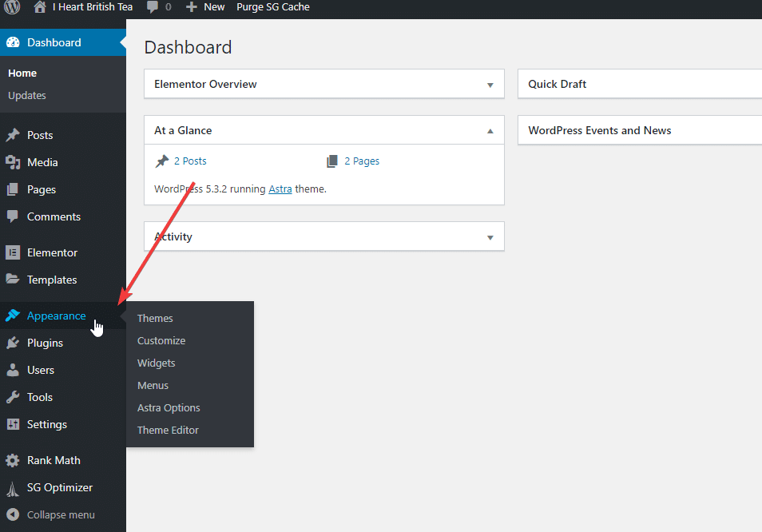Open the Posts menu label

point(40,135)
